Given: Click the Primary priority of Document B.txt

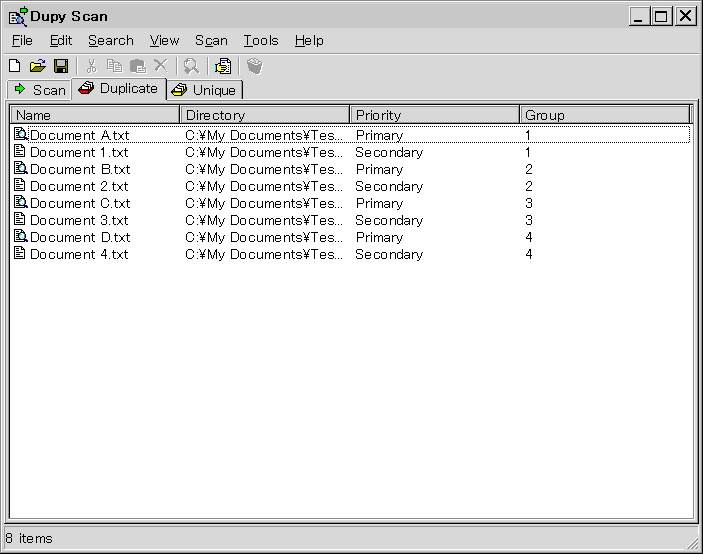Looking at the screenshot, I should pyautogui.click(x=379, y=169).
